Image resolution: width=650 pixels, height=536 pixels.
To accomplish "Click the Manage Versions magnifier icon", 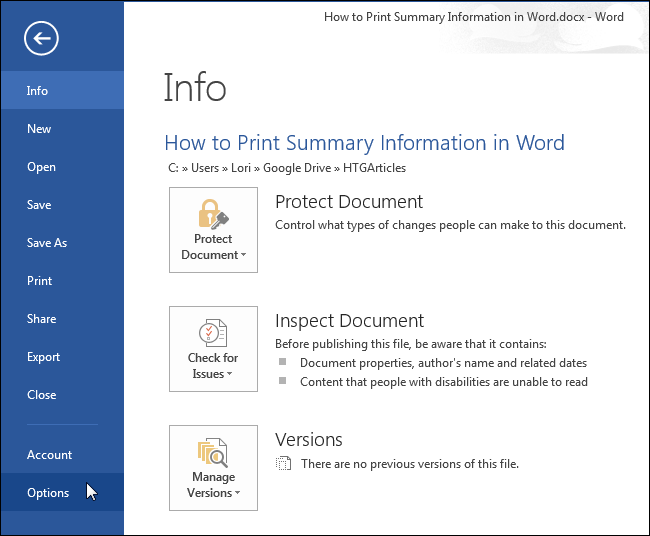I will click(x=213, y=453).
